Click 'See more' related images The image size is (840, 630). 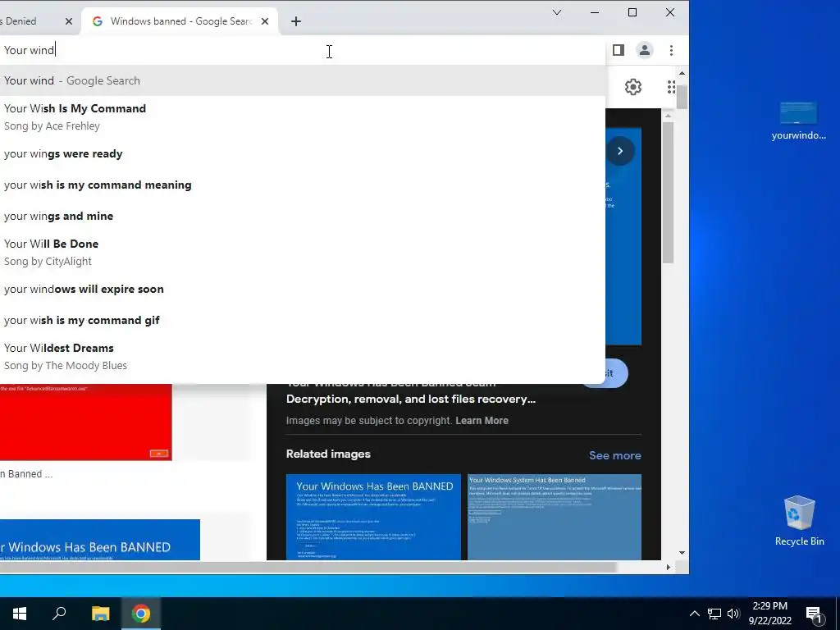click(615, 455)
